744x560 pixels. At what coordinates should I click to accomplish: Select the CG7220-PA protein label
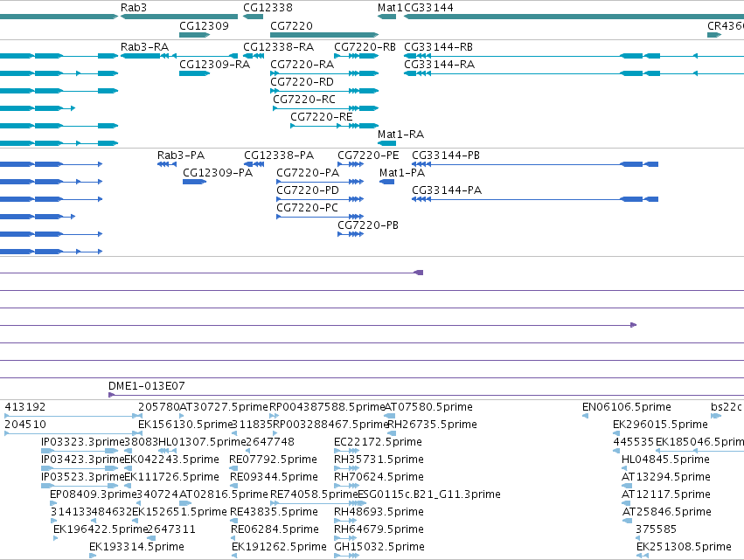click(308, 173)
